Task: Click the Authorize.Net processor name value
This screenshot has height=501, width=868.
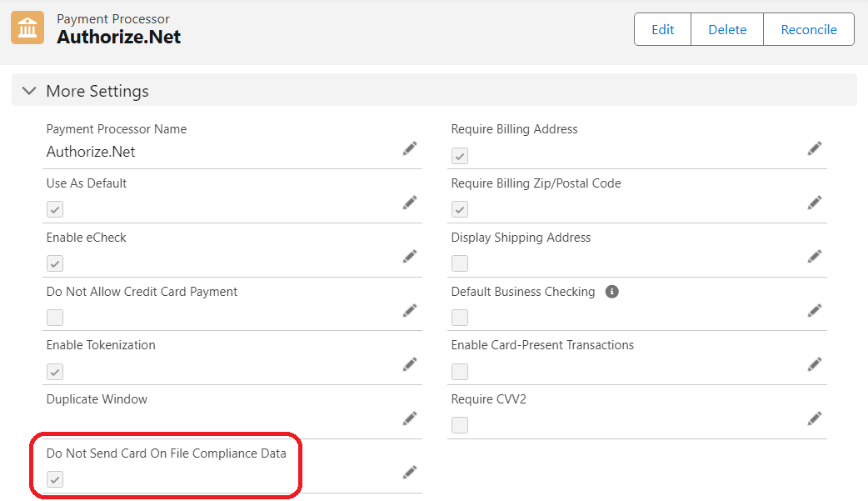Action: click(x=91, y=152)
